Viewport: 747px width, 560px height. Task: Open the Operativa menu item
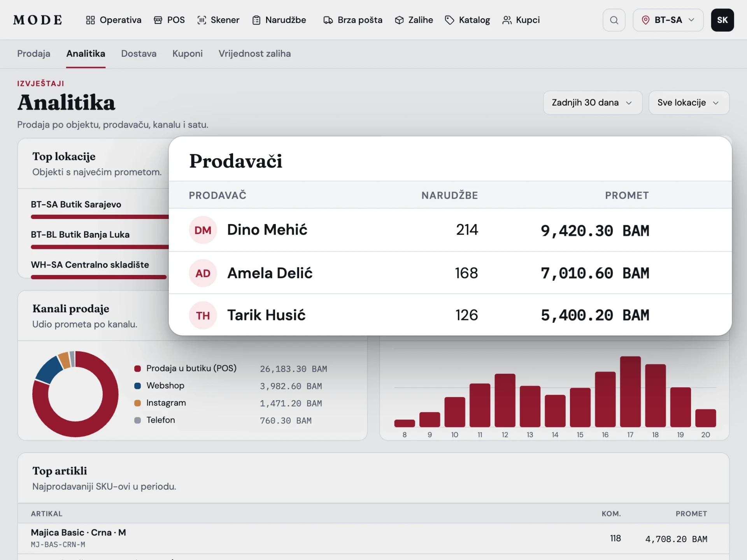[114, 20]
